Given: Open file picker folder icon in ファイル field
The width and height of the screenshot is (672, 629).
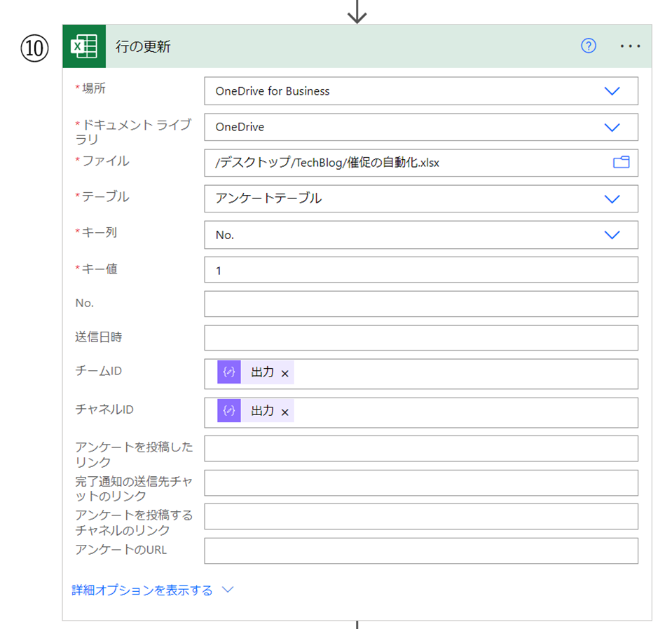Looking at the screenshot, I should pyautogui.click(x=621, y=163).
